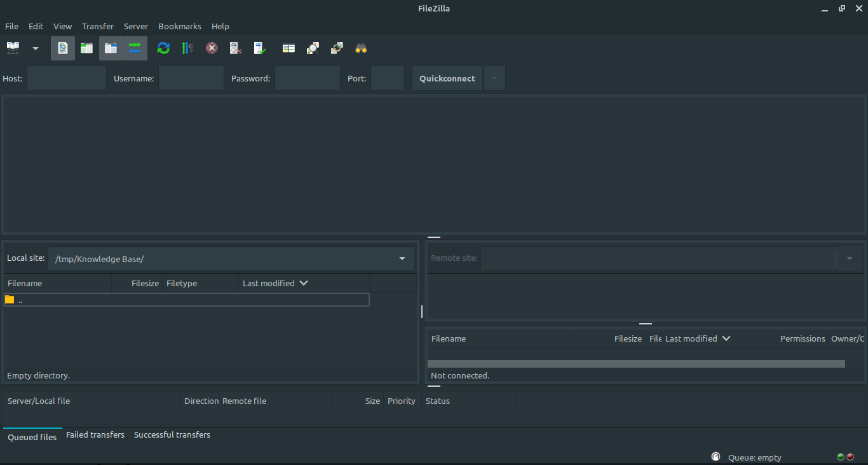
Task: Sort remote files by Permissions column
Action: pos(802,338)
